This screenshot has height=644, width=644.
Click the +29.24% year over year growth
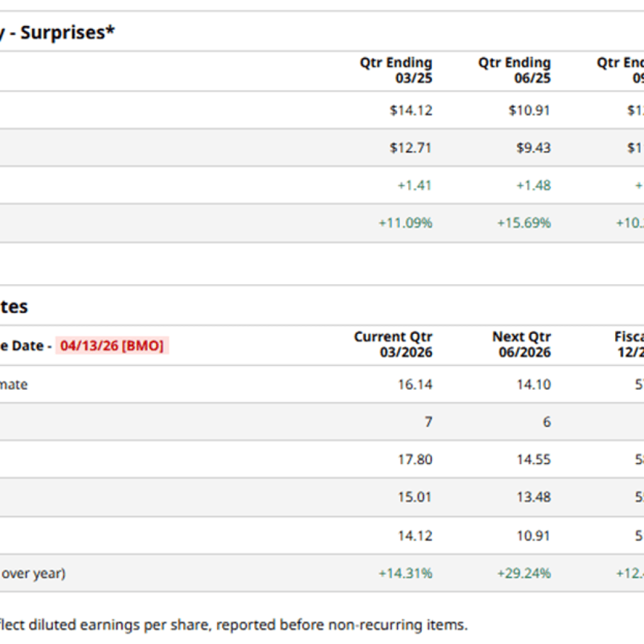pyautogui.click(x=524, y=574)
